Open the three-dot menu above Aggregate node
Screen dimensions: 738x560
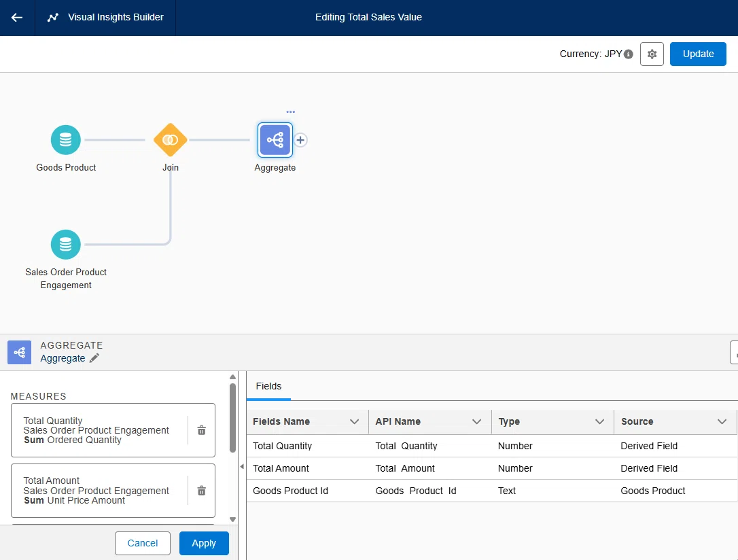click(290, 112)
